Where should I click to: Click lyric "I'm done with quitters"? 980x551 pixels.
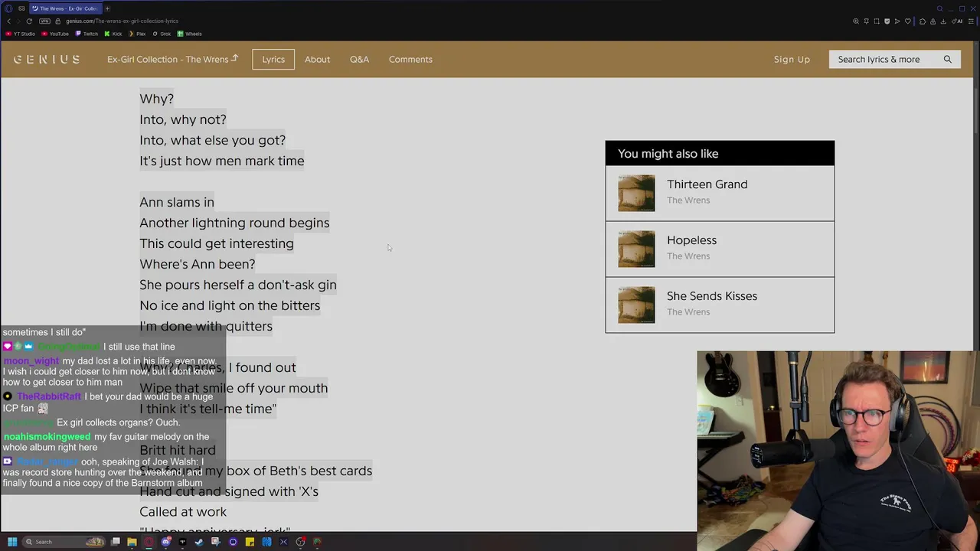(206, 326)
